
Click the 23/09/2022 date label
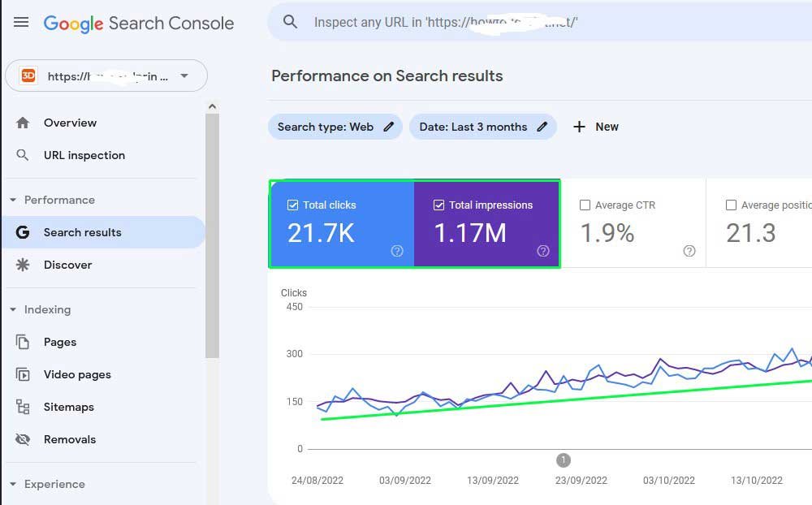point(581,480)
